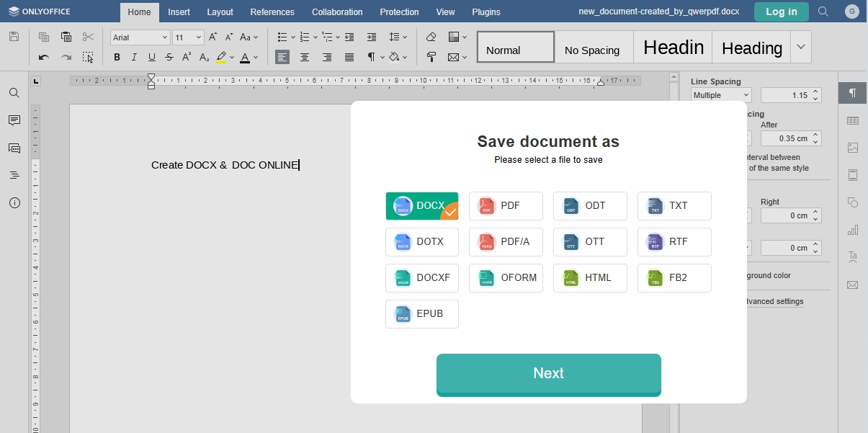Align text right

click(x=327, y=57)
